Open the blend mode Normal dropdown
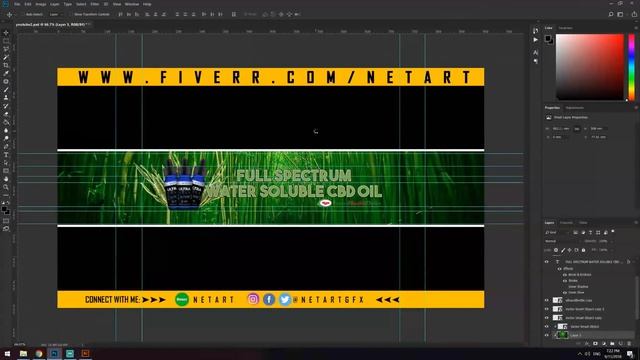 [562, 241]
